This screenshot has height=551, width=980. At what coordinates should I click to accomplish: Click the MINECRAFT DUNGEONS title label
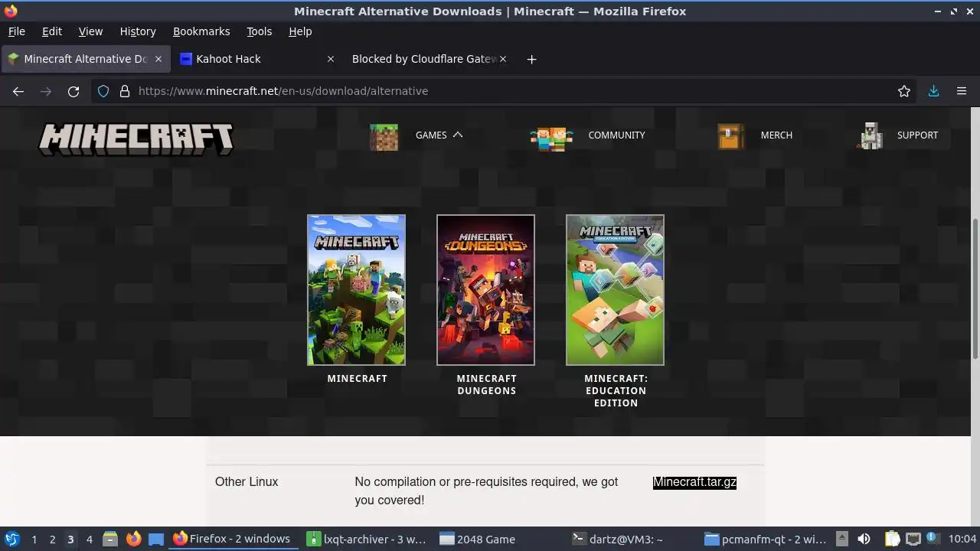[486, 384]
